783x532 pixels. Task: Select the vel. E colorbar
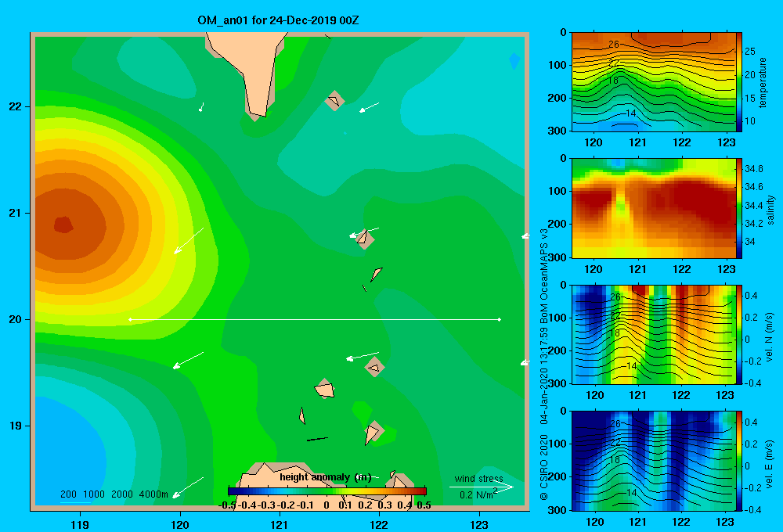click(x=739, y=461)
